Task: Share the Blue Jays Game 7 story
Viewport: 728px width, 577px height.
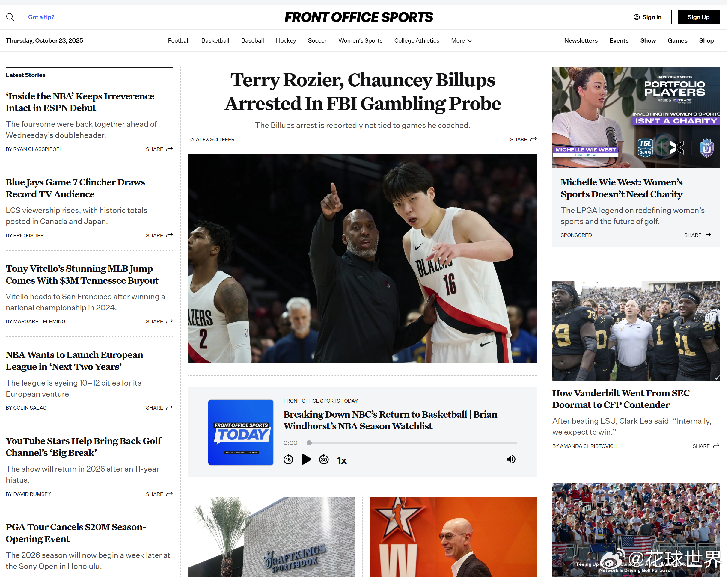Action: (159, 235)
